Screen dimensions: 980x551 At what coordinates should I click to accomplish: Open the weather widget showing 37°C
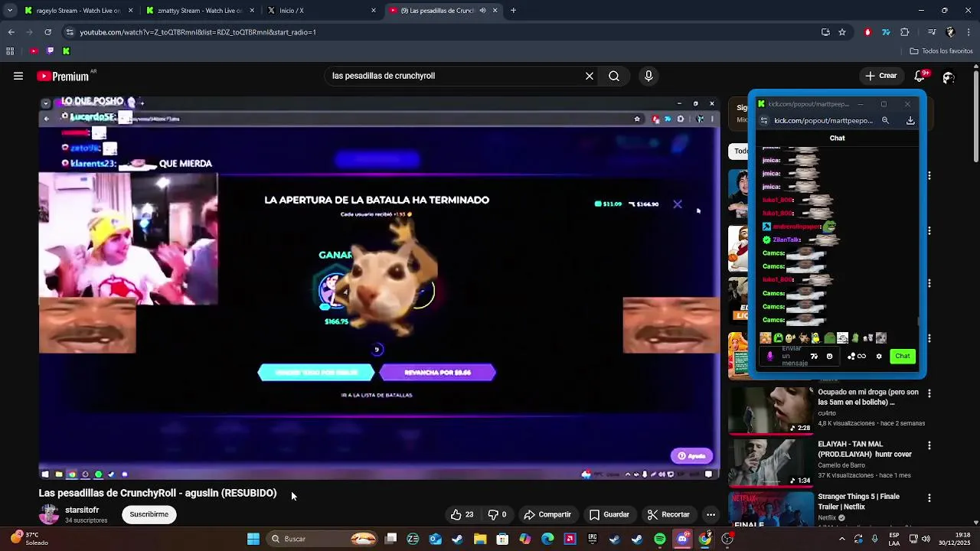pos(30,539)
